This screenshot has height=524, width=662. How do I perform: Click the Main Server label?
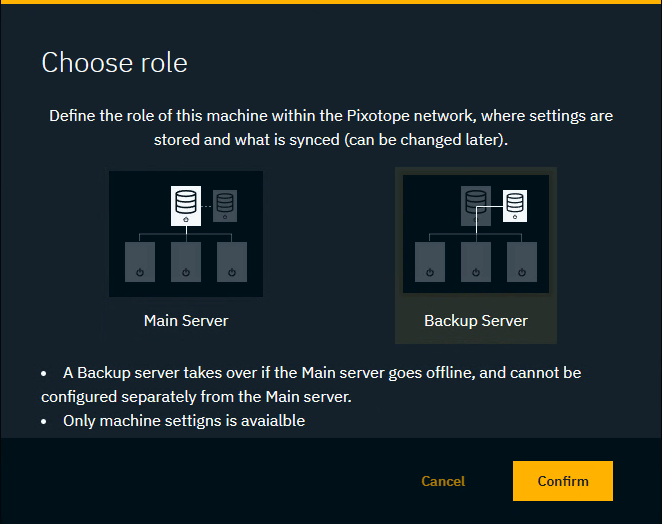click(186, 321)
